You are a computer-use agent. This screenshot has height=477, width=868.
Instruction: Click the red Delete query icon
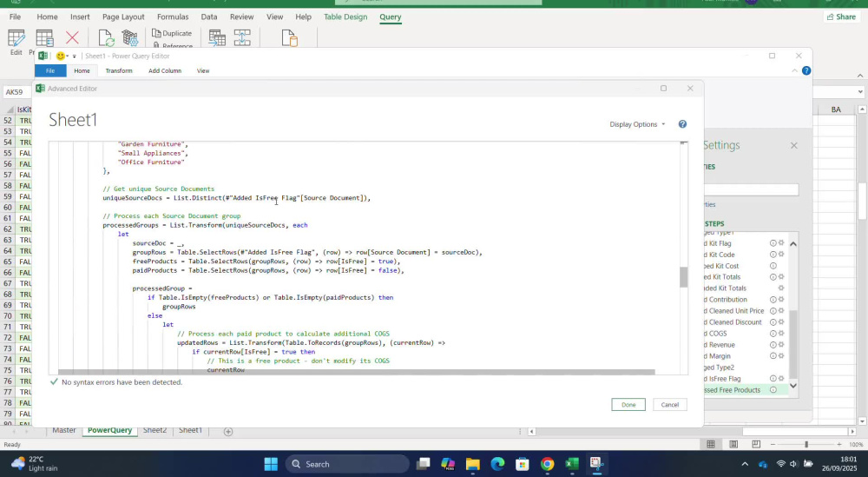coord(72,37)
